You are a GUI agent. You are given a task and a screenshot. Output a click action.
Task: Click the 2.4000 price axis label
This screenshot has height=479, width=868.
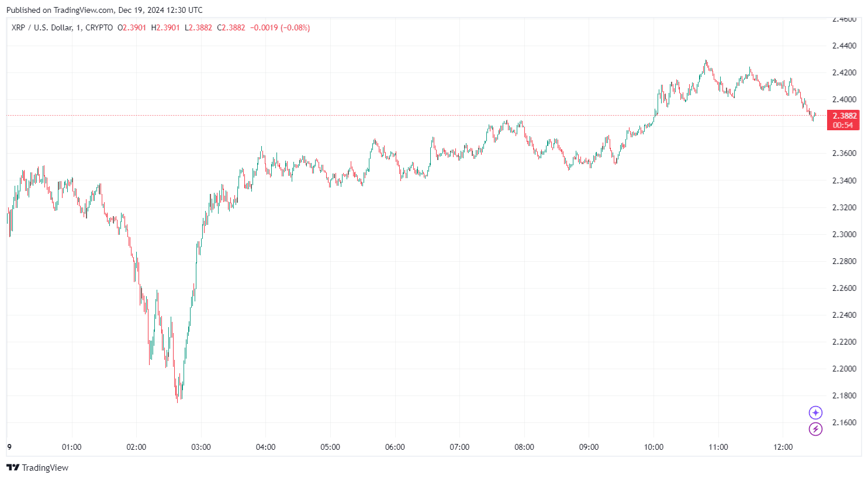coord(844,99)
